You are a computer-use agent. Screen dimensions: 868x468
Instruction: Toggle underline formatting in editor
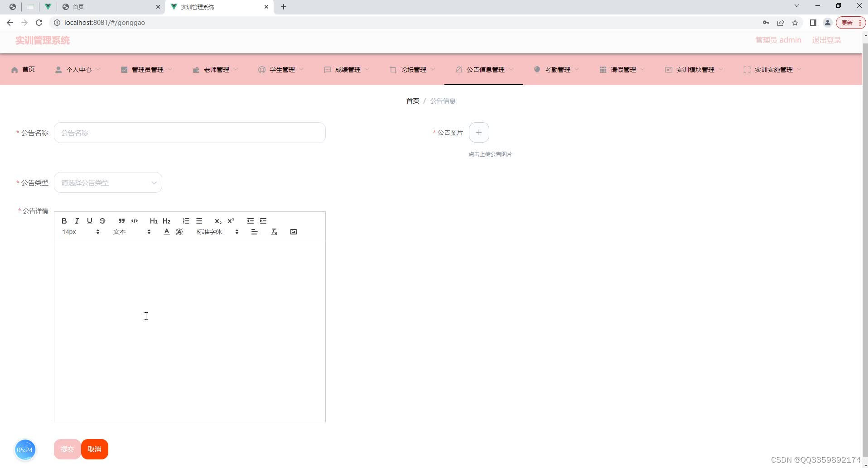pyautogui.click(x=89, y=221)
